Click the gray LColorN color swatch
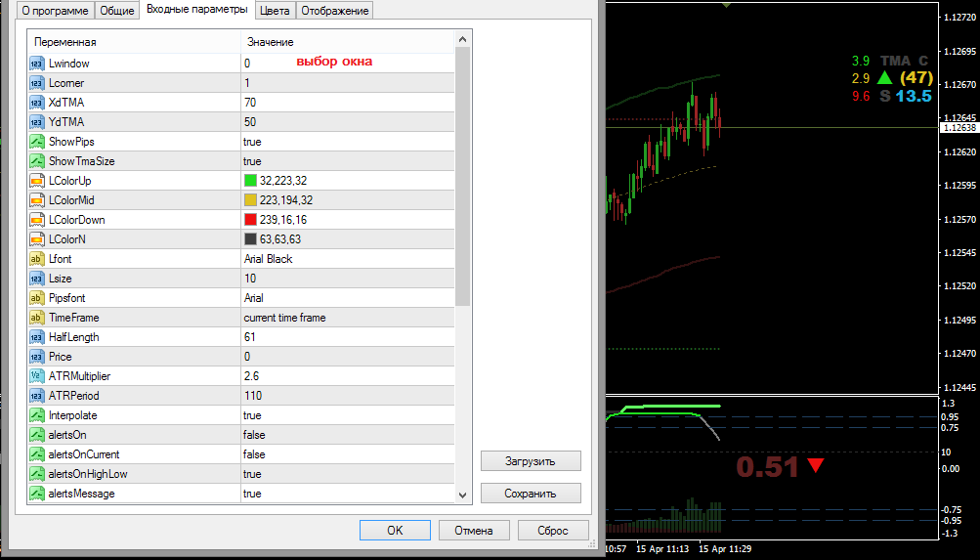The width and height of the screenshot is (980, 560). 251,238
